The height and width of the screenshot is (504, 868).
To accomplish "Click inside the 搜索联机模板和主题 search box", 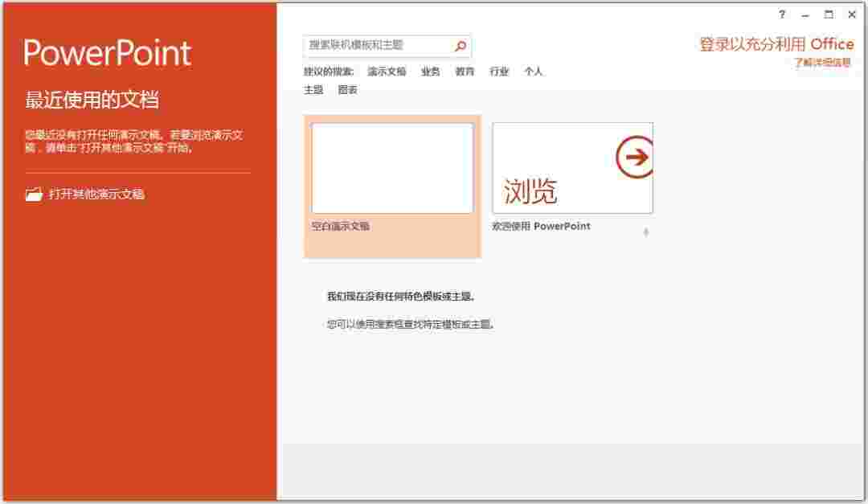I will tap(374, 46).
